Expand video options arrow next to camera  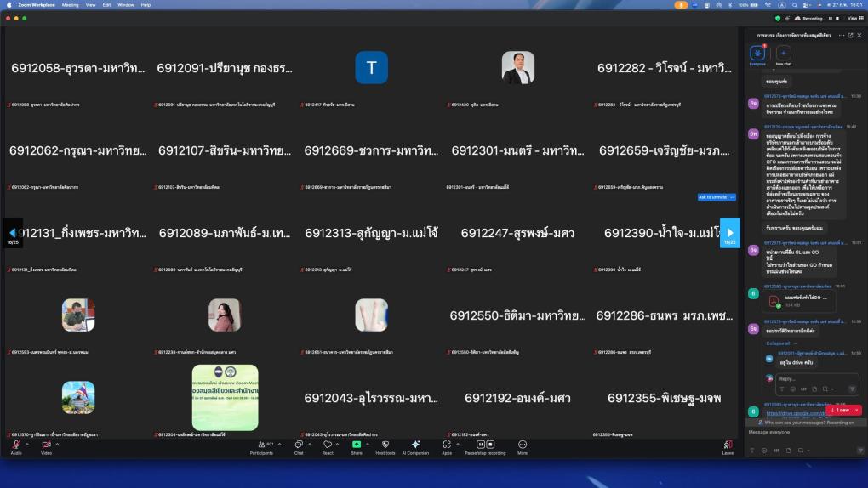coord(58,443)
